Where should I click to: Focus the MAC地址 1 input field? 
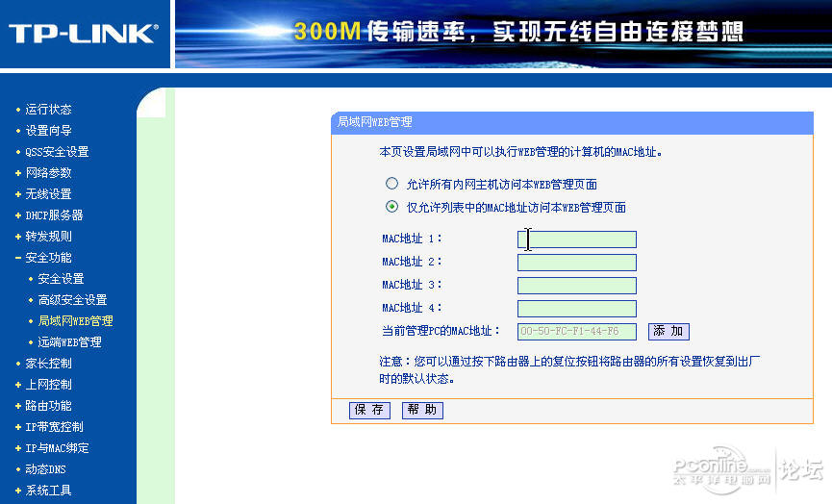[x=577, y=239]
